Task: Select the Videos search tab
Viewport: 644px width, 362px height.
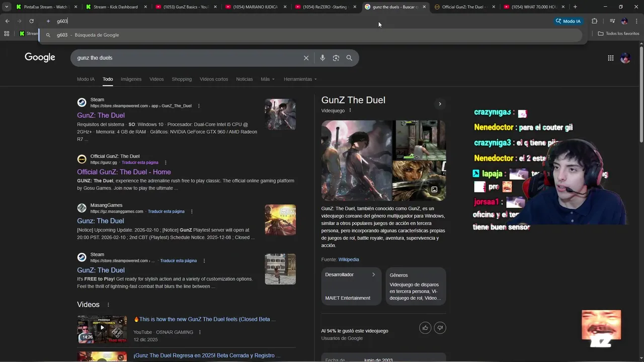Action: pyautogui.click(x=156, y=79)
